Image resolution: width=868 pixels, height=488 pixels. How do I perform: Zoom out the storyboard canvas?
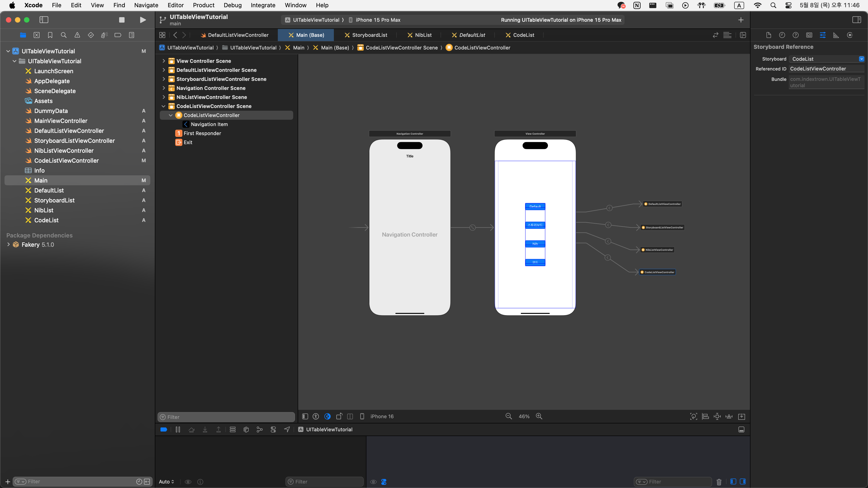click(509, 416)
